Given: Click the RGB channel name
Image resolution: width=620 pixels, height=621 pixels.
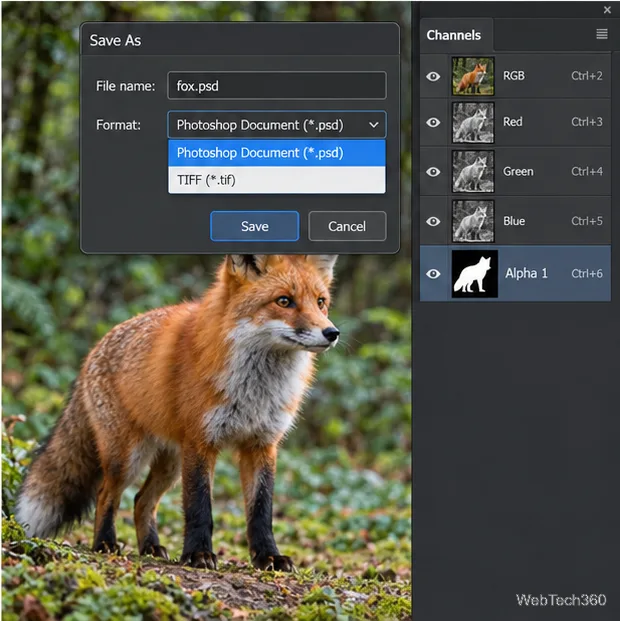Looking at the screenshot, I should [x=514, y=76].
